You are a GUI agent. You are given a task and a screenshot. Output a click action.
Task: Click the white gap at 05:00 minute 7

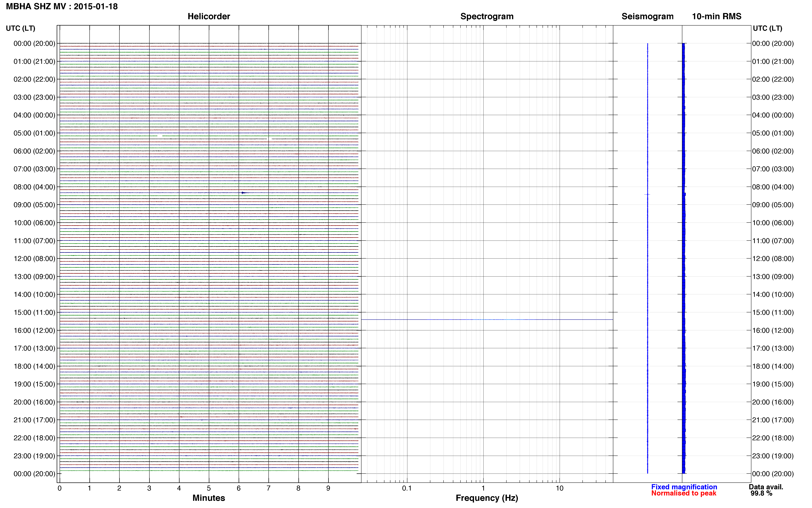[x=269, y=138]
